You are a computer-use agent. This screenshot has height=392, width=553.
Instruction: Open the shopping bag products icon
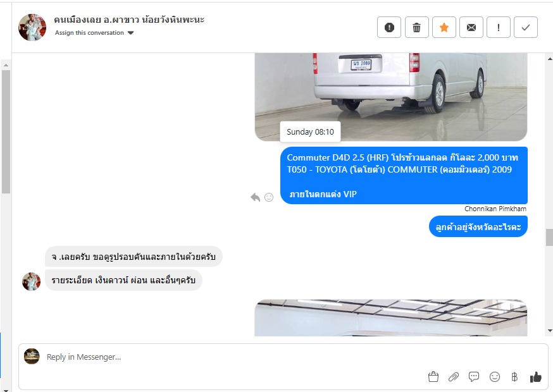(x=433, y=377)
